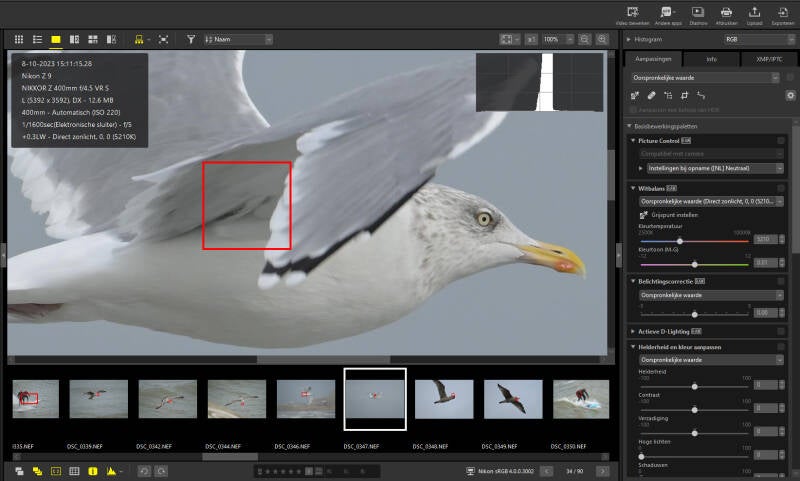Open the Instellingen bij opname Picture Control dropdown

(x=715, y=168)
